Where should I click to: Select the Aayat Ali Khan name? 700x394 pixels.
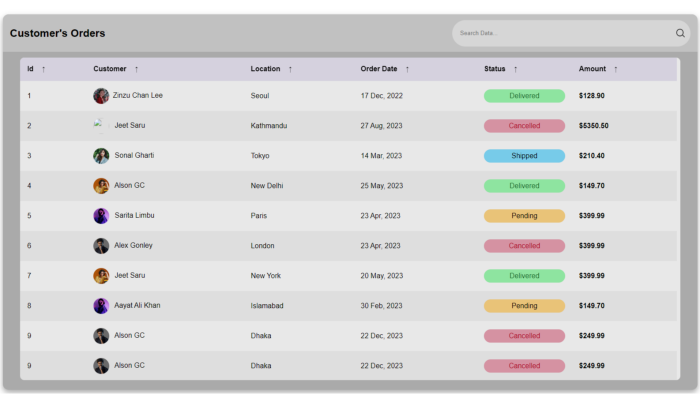coord(137,305)
